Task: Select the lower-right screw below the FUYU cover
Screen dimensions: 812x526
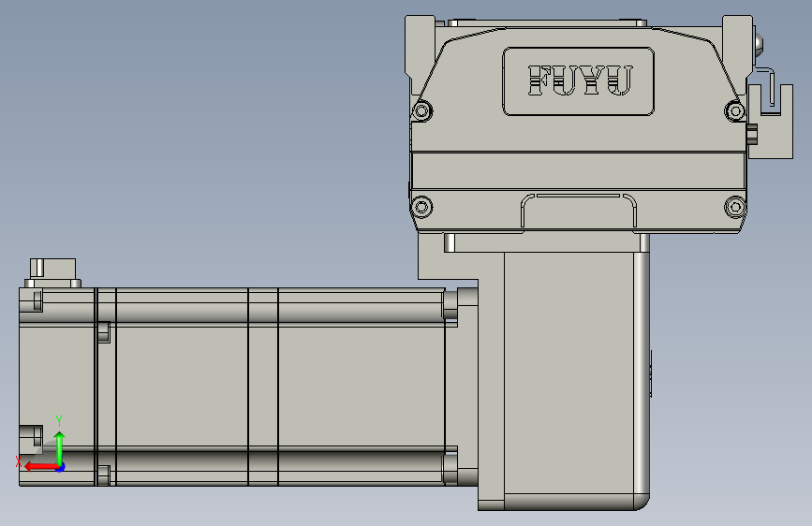Action: click(735, 207)
